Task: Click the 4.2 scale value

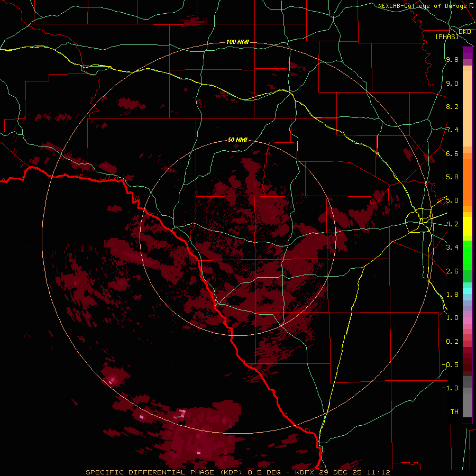Action: (452, 224)
